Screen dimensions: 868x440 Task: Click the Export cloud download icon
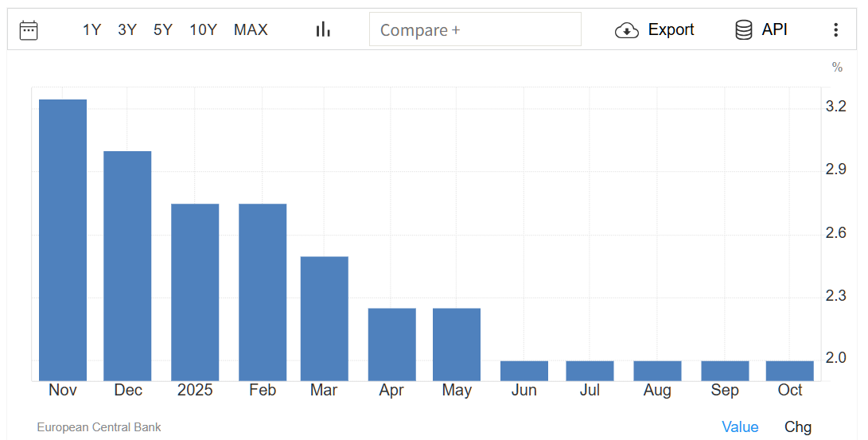[627, 30]
